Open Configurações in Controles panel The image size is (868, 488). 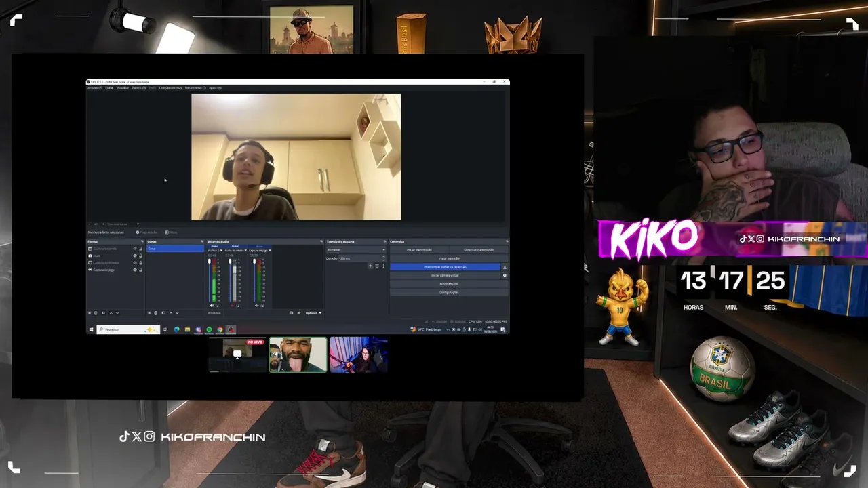449,293
